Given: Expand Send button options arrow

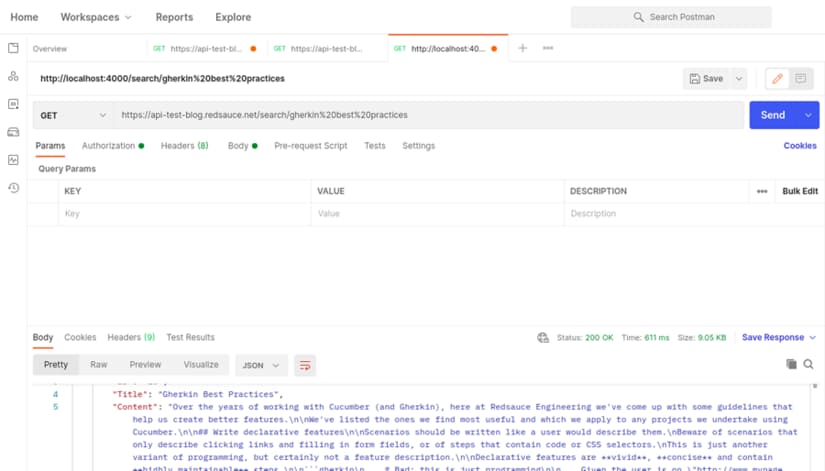Looking at the screenshot, I should point(808,115).
